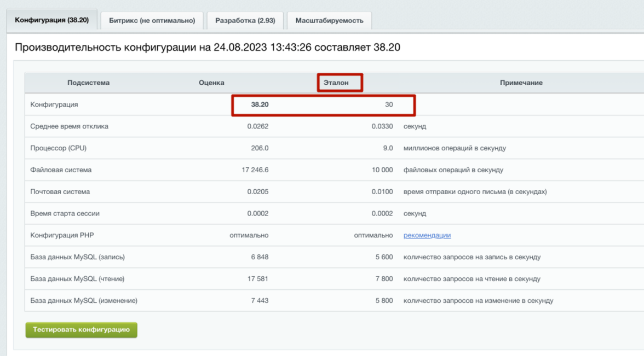Select the Процессор (CPU) row label
The width and height of the screenshot is (644, 356).
click(x=58, y=148)
